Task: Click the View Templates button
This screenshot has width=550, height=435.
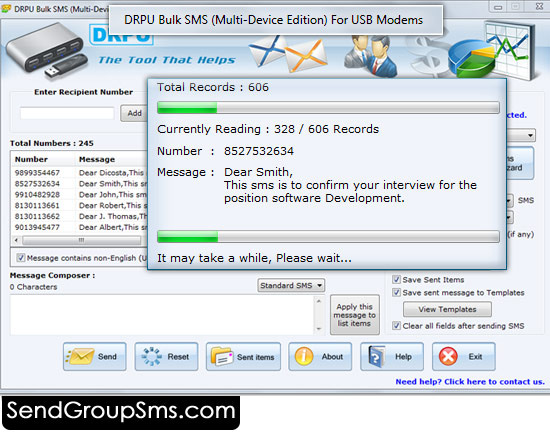Action: [447, 309]
